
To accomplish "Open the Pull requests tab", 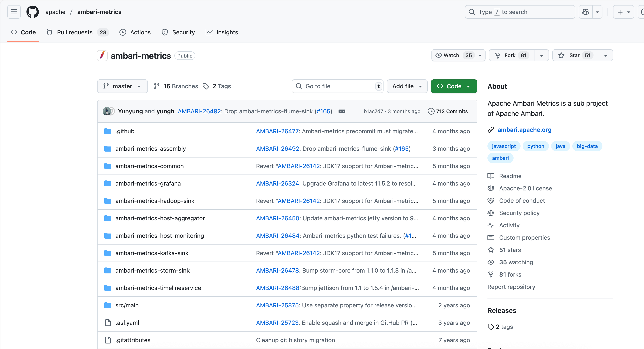I will [x=77, y=32].
